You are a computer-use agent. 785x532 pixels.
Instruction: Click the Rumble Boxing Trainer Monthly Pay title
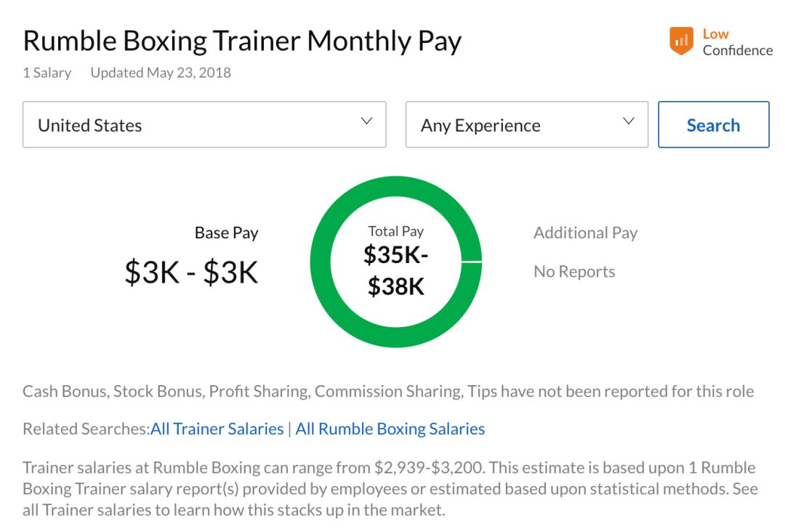(242, 41)
